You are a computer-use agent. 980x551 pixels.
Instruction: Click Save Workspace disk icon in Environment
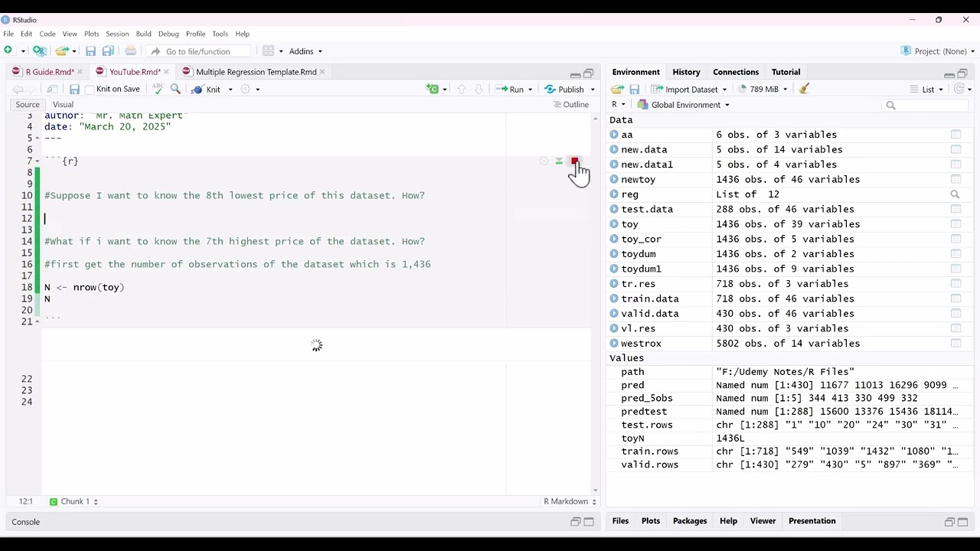click(x=635, y=90)
